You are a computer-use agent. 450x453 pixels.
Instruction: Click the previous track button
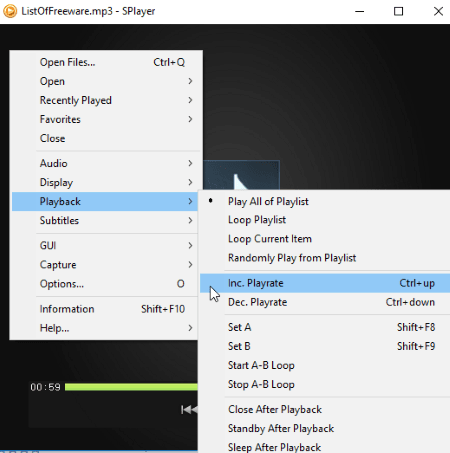click(189, 409)
